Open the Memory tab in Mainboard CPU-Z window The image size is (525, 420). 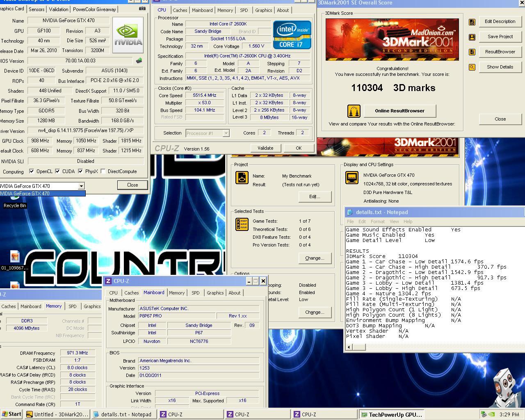tap(177, 293)
